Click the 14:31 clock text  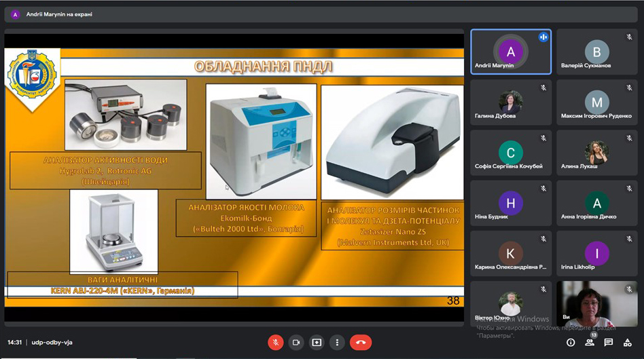click(14, 342)
